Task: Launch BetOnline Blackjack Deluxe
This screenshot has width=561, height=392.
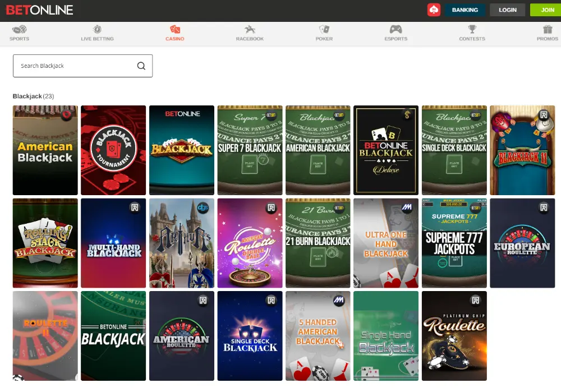Action: pyautogui.click(x=386, y=150)
